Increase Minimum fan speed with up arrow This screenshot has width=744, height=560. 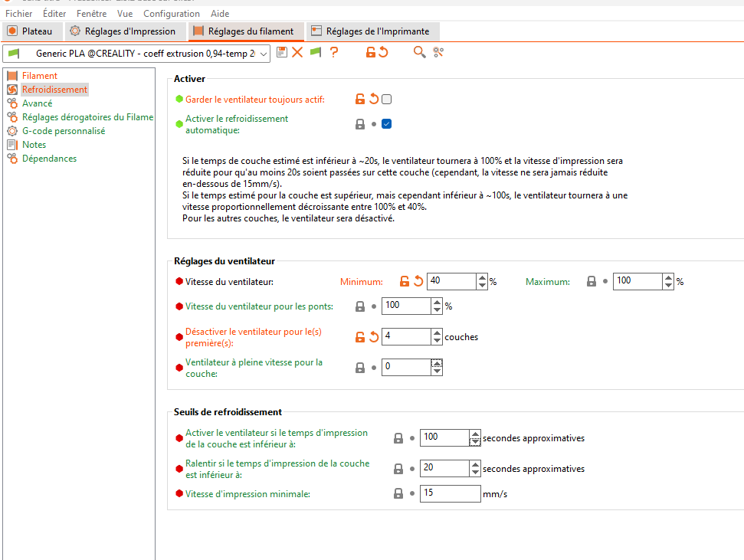click(x=482, y=278)
